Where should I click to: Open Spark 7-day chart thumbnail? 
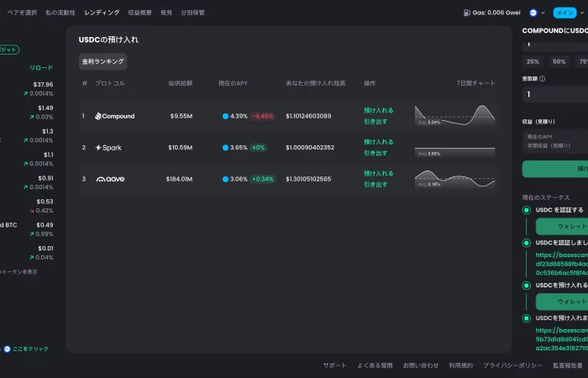point(455,151)
